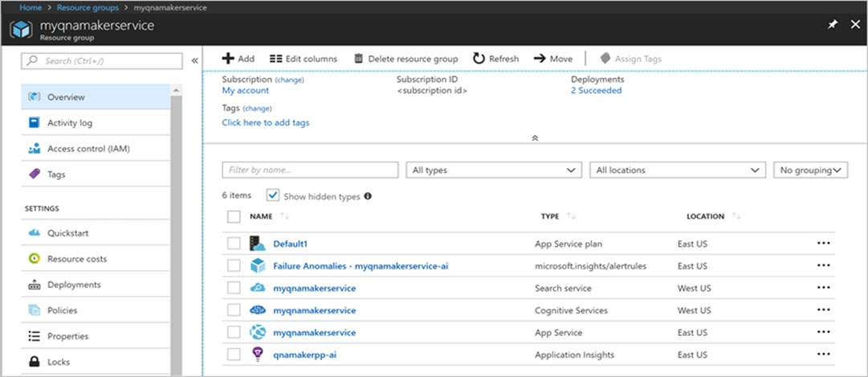Open Locks in the sidebar

[x=96, y=362]
